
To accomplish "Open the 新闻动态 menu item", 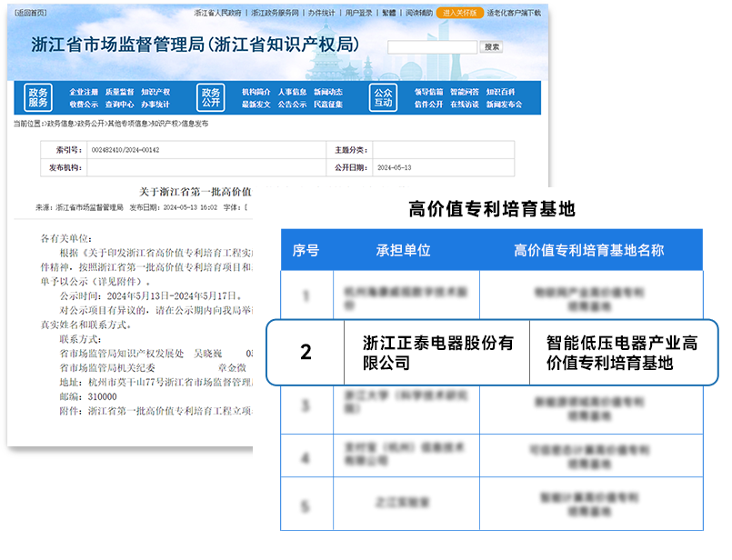I will coord(328,92).
